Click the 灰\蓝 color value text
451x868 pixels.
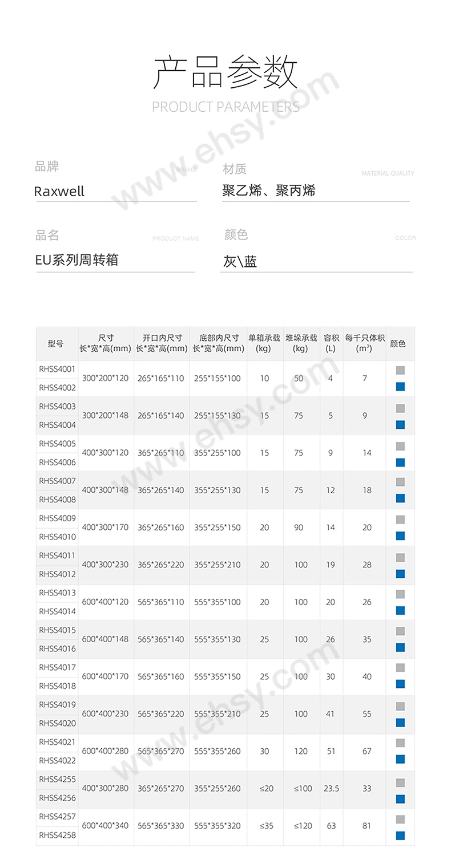tap(240, 262)
